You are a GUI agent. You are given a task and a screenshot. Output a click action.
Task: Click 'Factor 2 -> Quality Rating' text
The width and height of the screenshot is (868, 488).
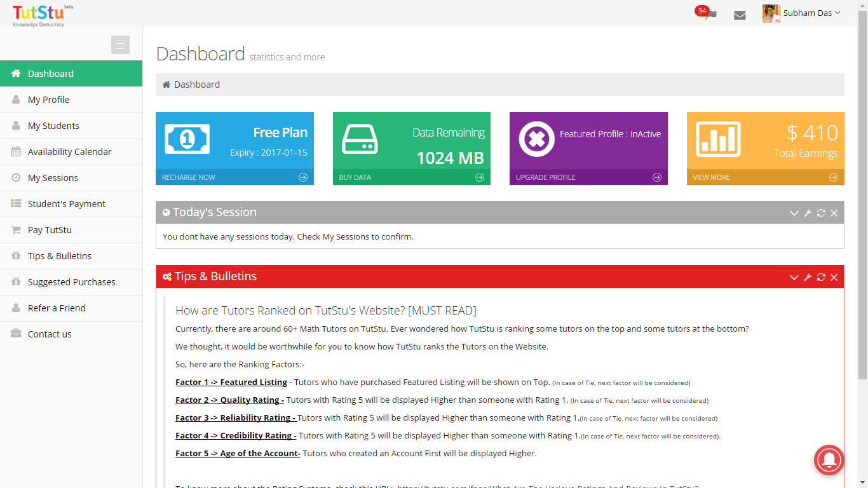pos(229,400)
